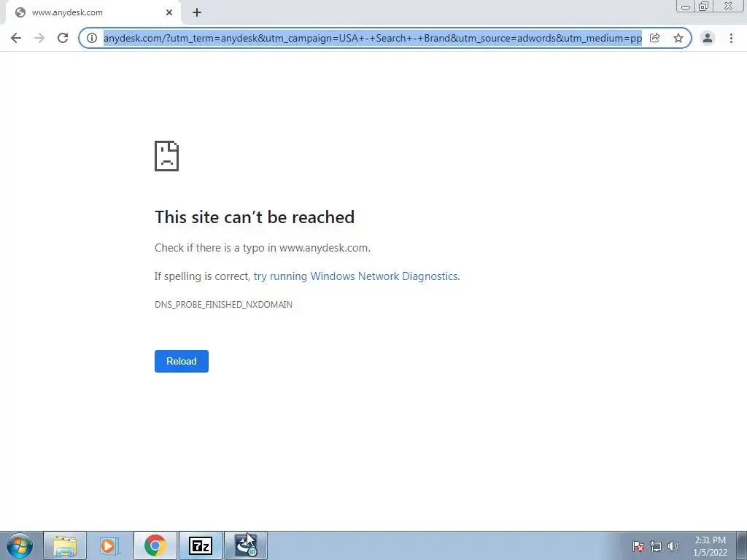The width and height of the screenshot is (747, 560).
Task: Restore down the Chrome window
Action: [703, 7]
